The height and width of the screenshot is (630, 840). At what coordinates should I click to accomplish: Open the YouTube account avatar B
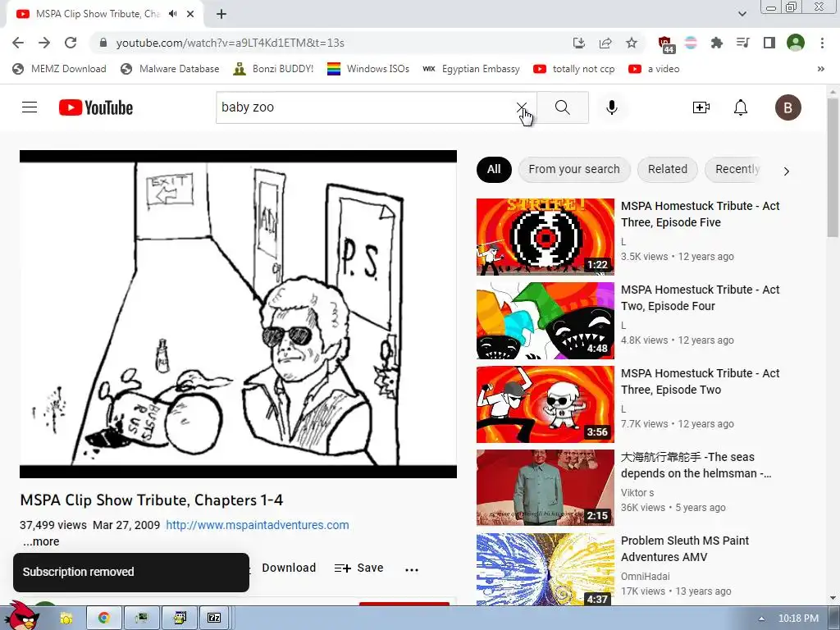click(x=788, y=107)
